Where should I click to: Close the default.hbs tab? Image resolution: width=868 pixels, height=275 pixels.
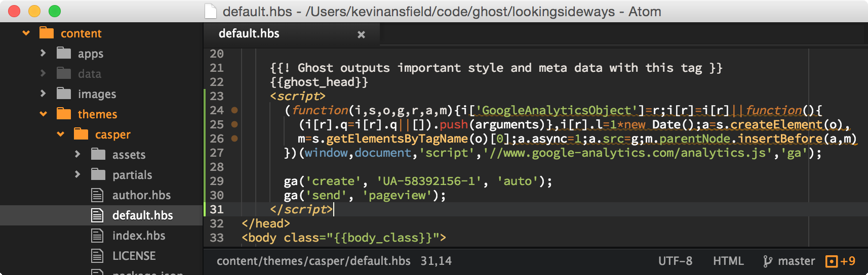(x=361, y=34)
